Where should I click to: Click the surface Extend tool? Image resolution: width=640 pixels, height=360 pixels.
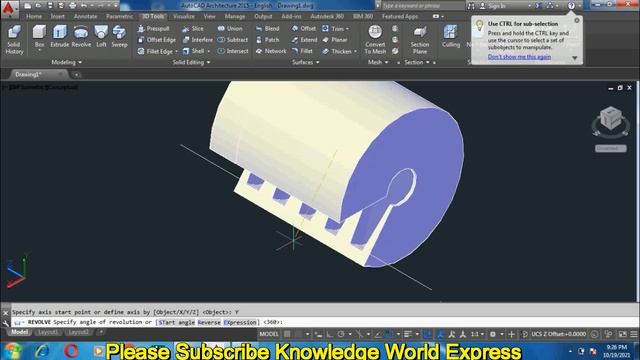304,40
